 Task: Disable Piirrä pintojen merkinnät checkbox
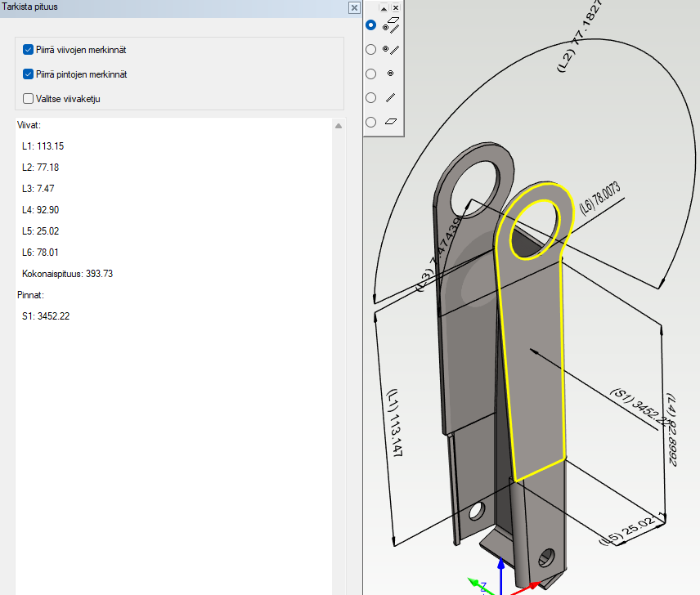point(29,74)
